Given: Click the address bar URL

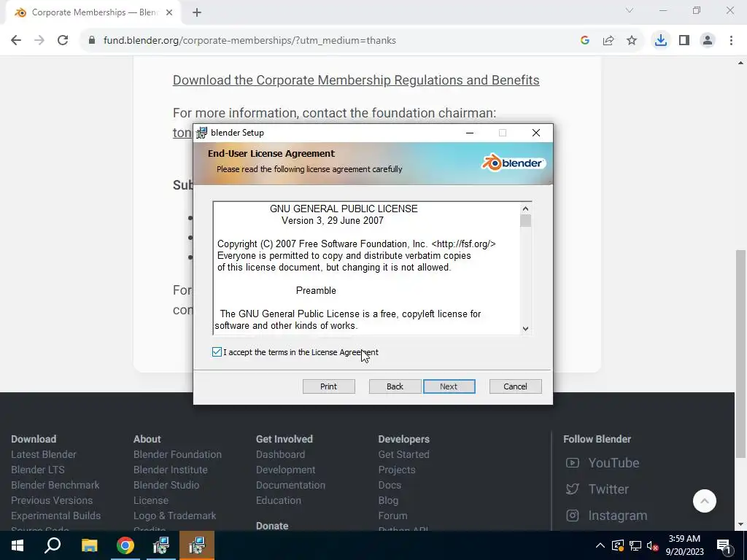Looking at the screenshot, I should click(x=249, y=41).
